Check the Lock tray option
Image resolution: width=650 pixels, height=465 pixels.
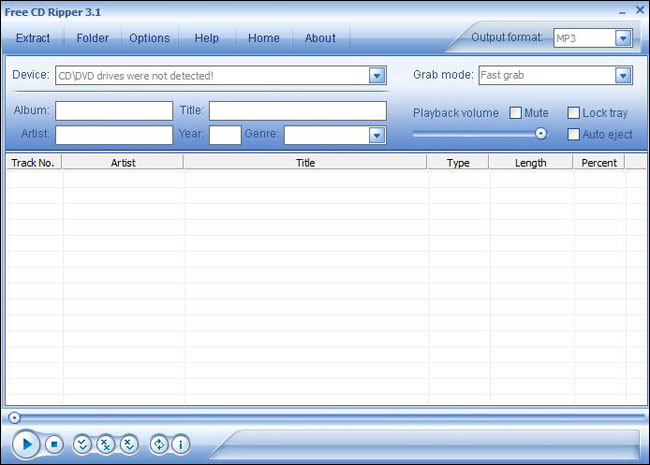(574, 113)
